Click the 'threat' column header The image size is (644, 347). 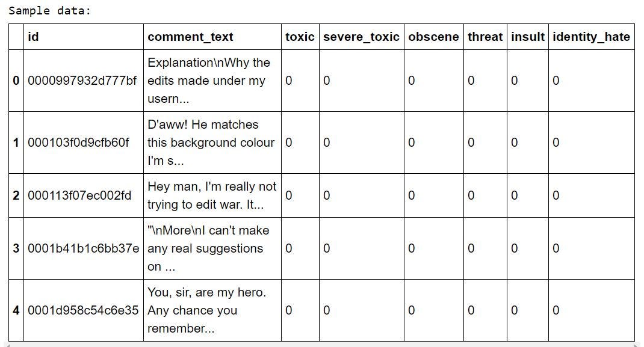485,37
